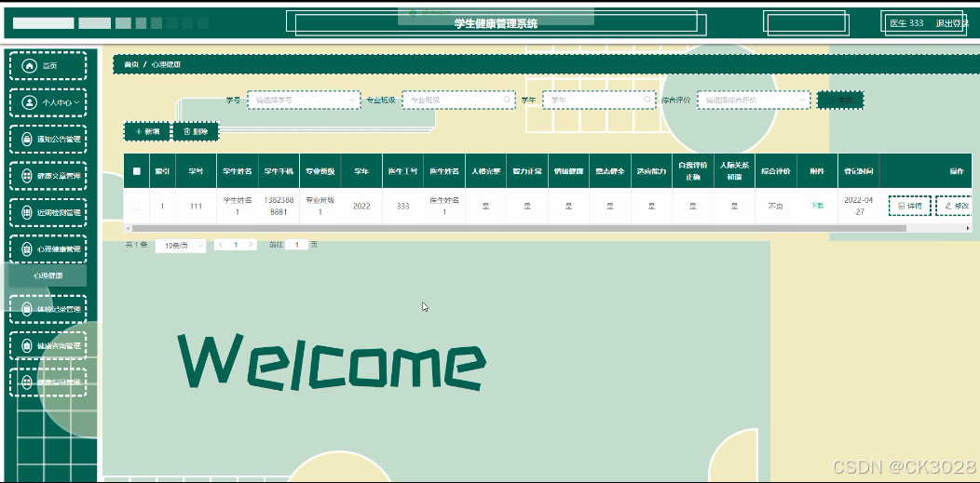This screenshot has width=980, height=483.
Task: Go to previous page arrow
Action: pos(221,245)
